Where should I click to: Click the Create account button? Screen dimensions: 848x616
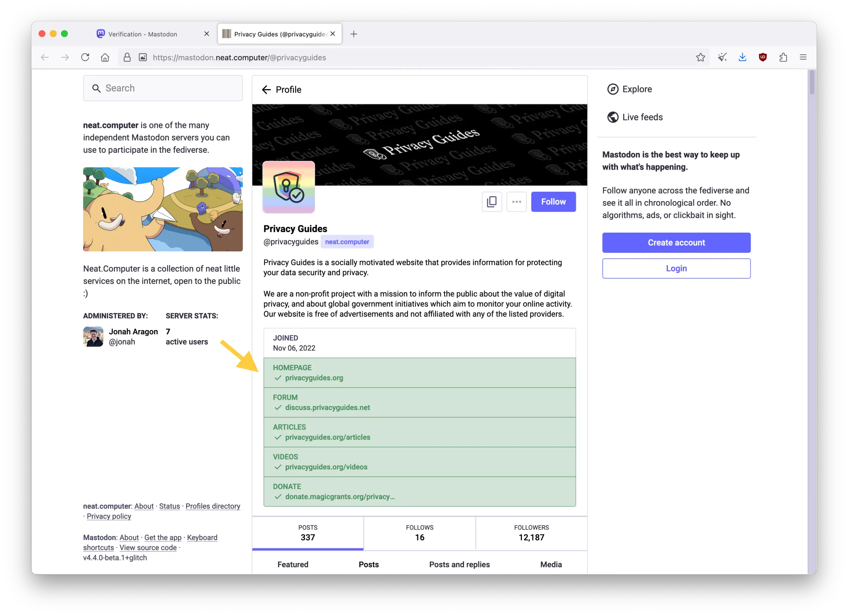(676, 242)
